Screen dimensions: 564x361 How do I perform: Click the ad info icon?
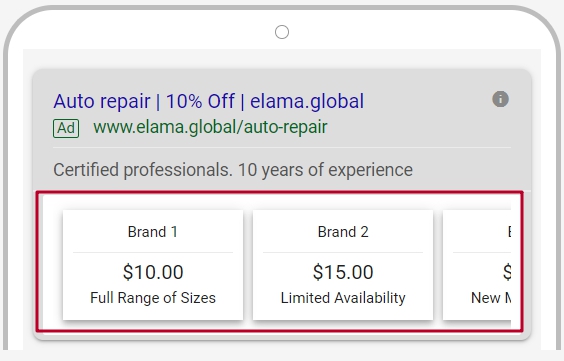tap(500, 99)
